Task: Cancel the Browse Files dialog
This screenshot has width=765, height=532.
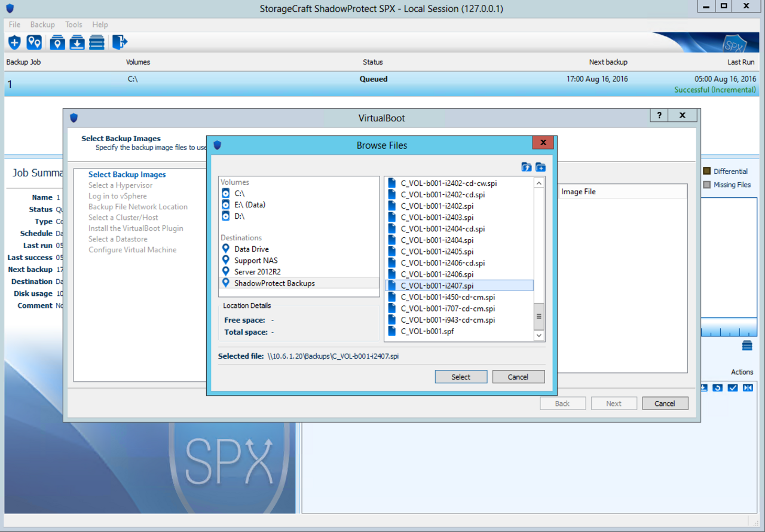Action: pyautogui.click(x=518, y=377)
